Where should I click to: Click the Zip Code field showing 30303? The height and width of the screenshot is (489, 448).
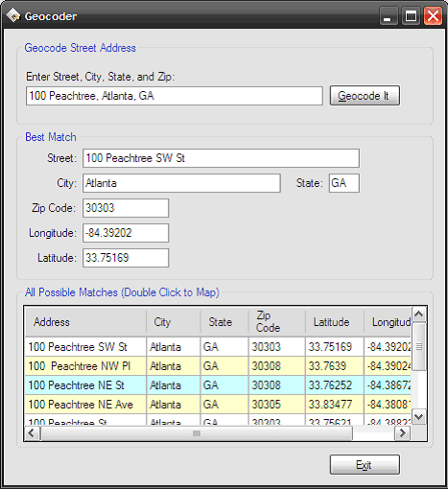[126, 208]
